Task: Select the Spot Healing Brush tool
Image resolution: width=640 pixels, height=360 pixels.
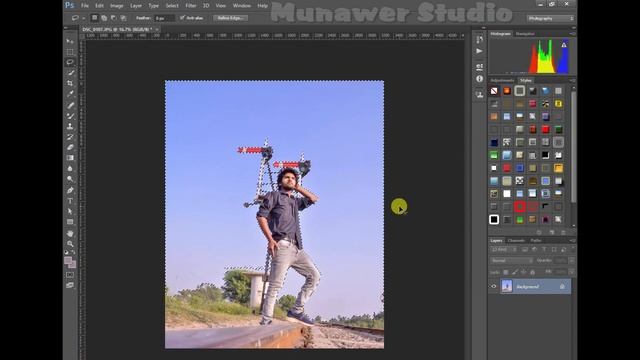Action: [70, 105]
